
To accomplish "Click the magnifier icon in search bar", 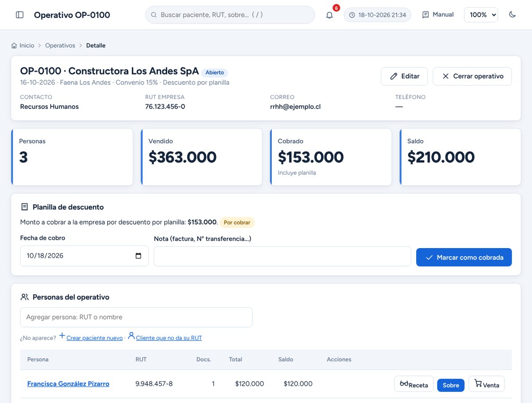I will [154, 15].
